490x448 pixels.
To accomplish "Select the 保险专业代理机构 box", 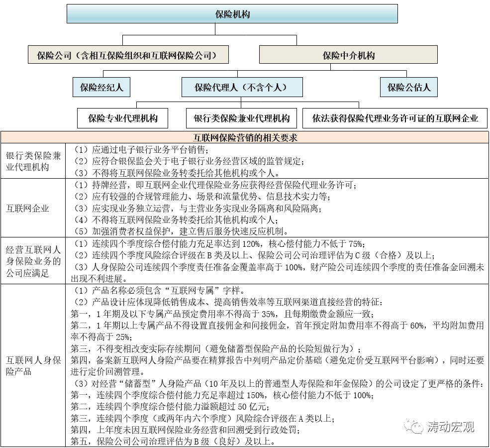I will pos(122,118).
